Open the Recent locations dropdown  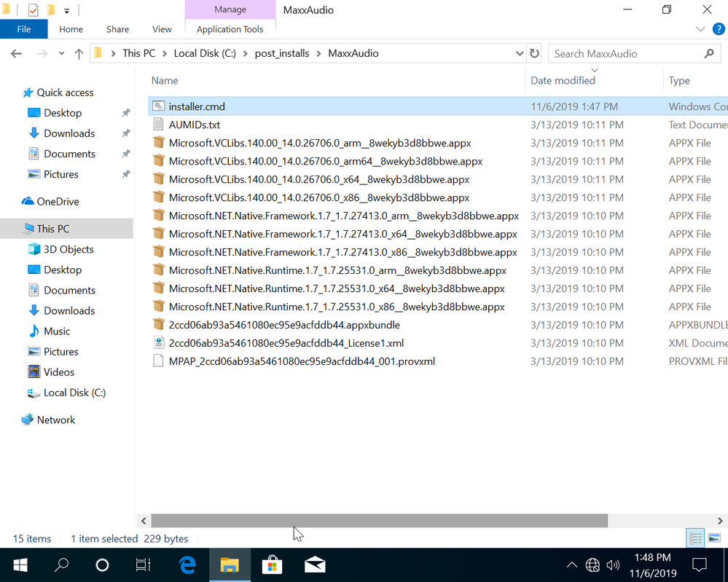(x=61, y=54)
